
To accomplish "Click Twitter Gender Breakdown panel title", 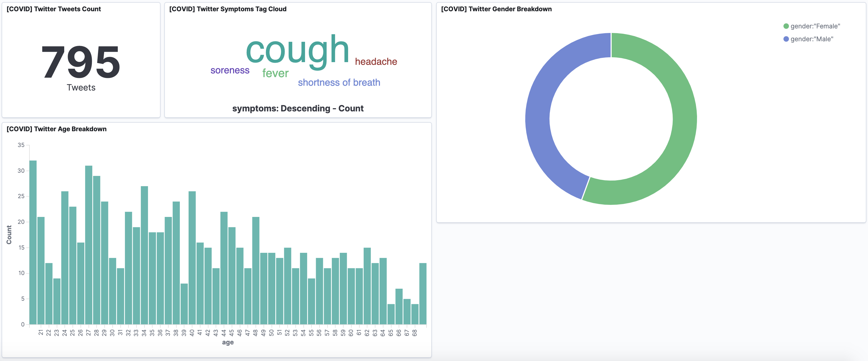I will pos(496,9).
